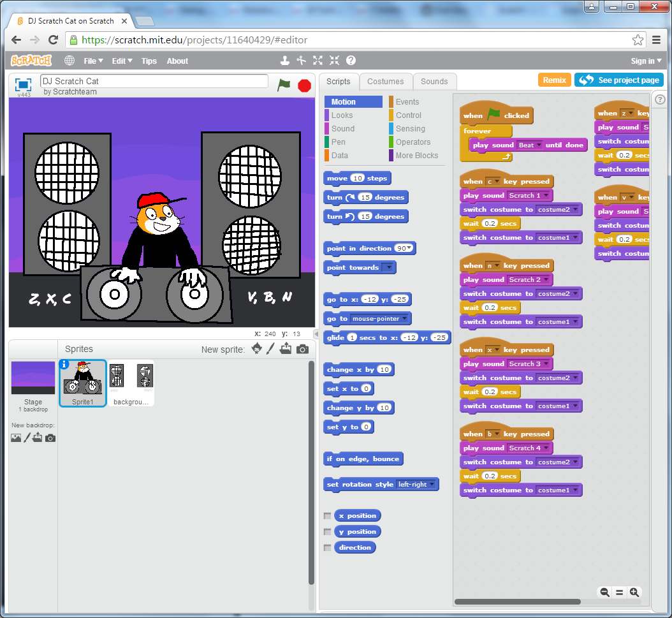Select the Sensing block category
Screen dimensions: 672x618
point(410,129)
